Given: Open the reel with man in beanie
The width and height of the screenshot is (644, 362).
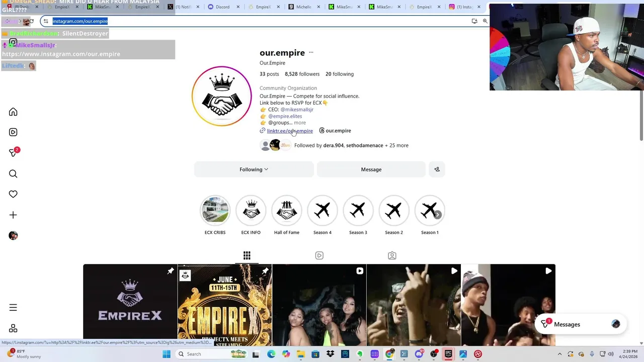Looking at the screenshot, I should click(x=508, y=305).
